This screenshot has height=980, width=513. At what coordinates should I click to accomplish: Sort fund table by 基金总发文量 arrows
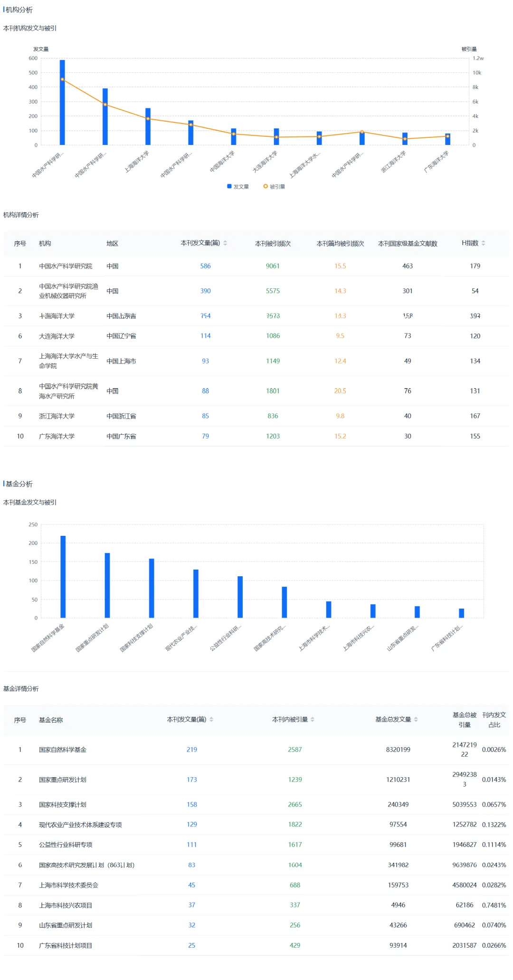click(416, 720)
